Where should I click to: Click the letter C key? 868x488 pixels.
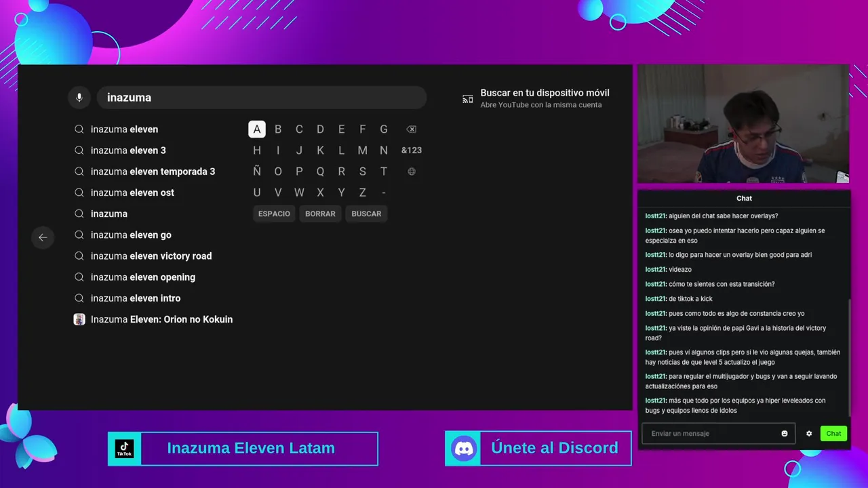(x=299, y=129)
